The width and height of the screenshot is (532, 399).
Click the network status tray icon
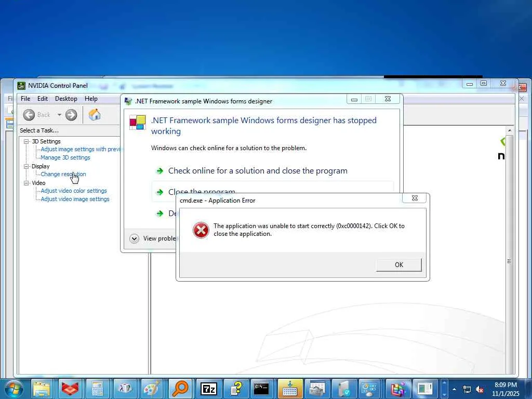click(x=467, y=390)
